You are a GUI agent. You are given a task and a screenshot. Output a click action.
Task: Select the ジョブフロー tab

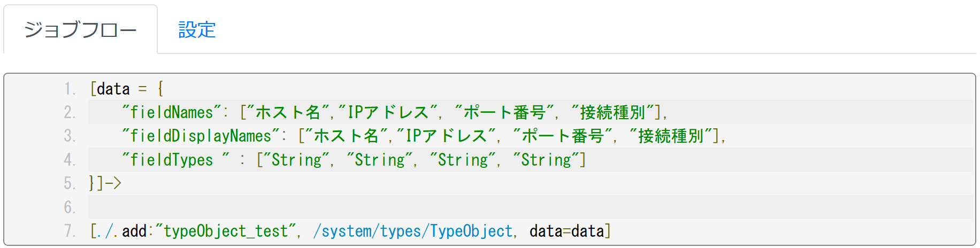[x=80, y=30]
